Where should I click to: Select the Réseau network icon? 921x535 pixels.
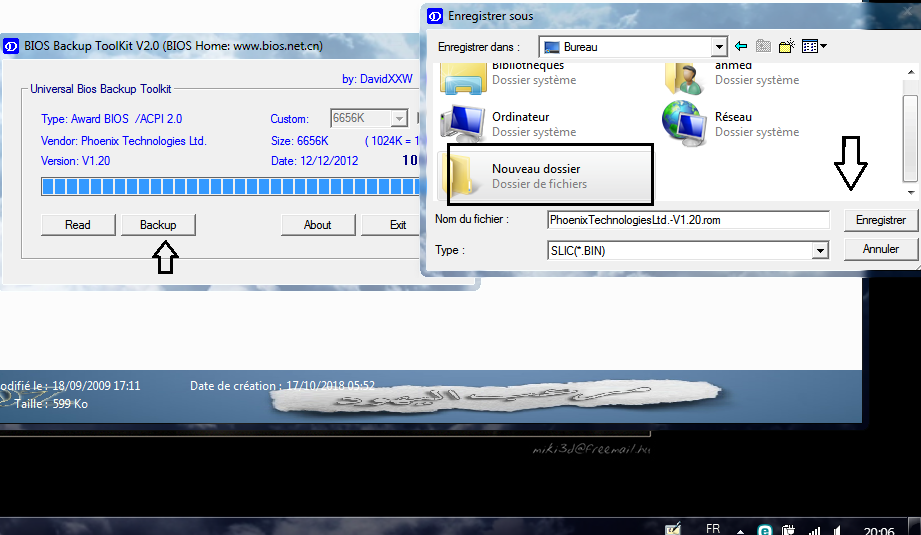coord(684,124)
